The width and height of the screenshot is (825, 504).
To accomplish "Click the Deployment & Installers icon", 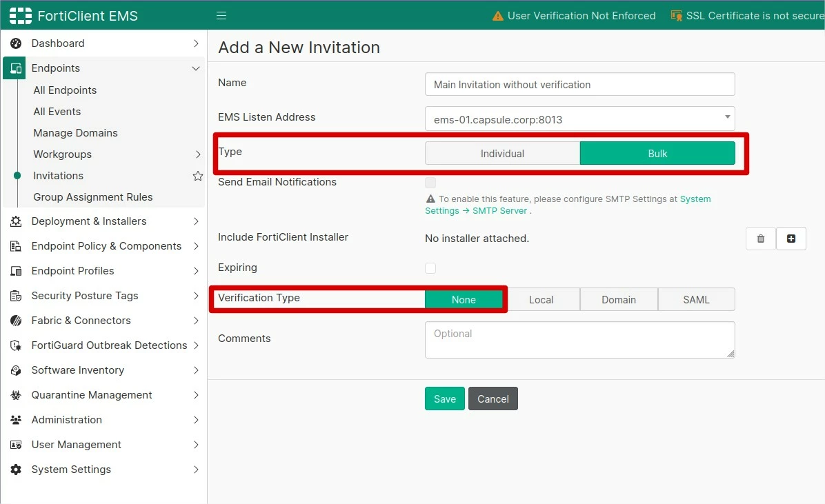I will (16, 221).
